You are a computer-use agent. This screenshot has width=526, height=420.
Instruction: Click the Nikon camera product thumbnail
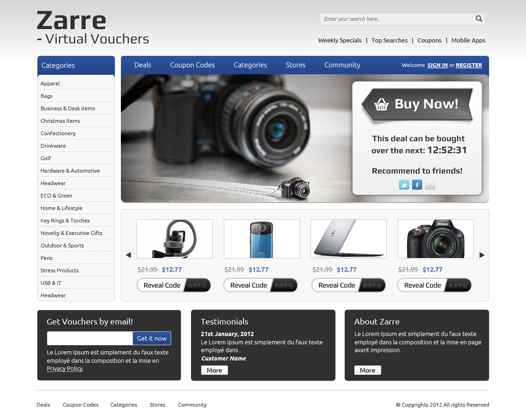pos(436,239)
